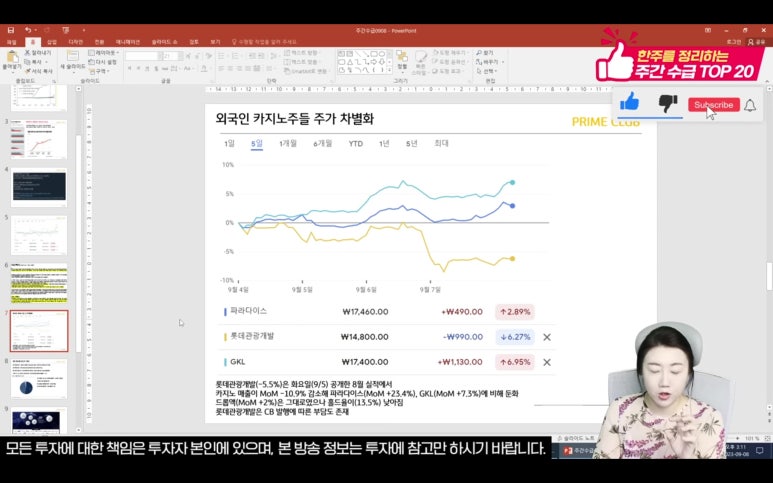Start slideshow from beginning icon in title bar
This screenshot has height=483, width=773.
coord(66,31)
